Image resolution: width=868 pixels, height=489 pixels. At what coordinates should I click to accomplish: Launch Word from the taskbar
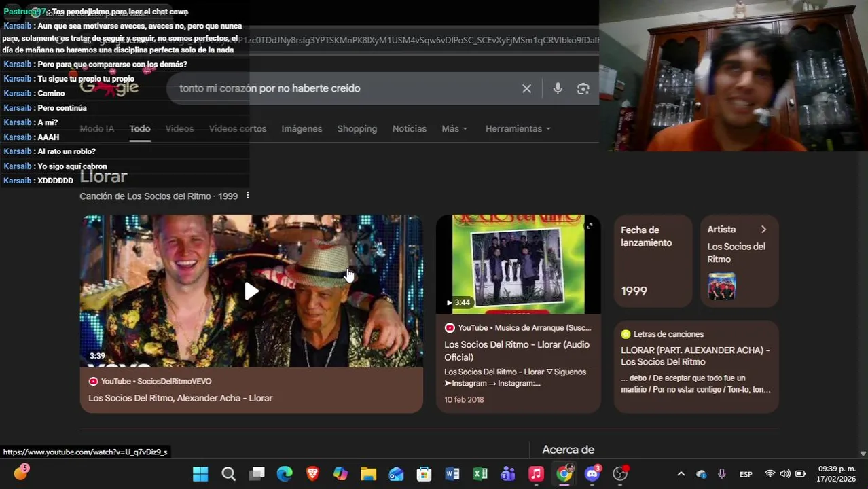[452, 473]
